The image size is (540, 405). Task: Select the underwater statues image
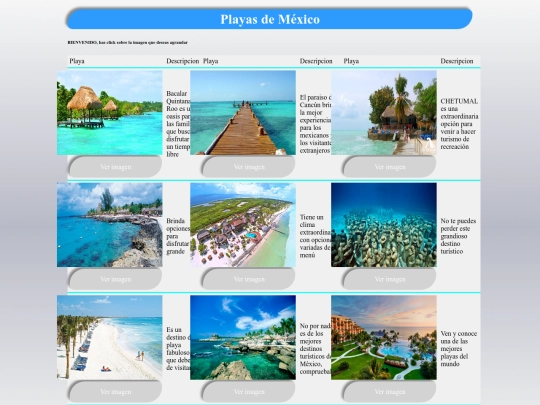pos(384,225)
